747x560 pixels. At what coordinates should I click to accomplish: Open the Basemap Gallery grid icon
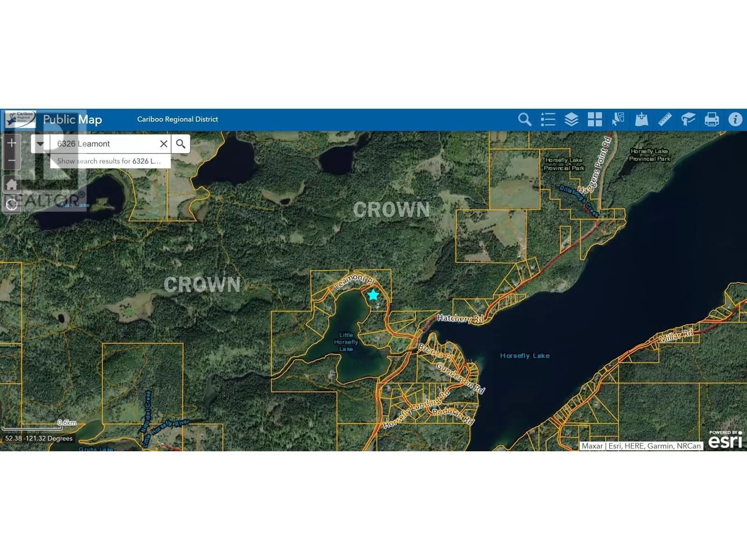594,119
